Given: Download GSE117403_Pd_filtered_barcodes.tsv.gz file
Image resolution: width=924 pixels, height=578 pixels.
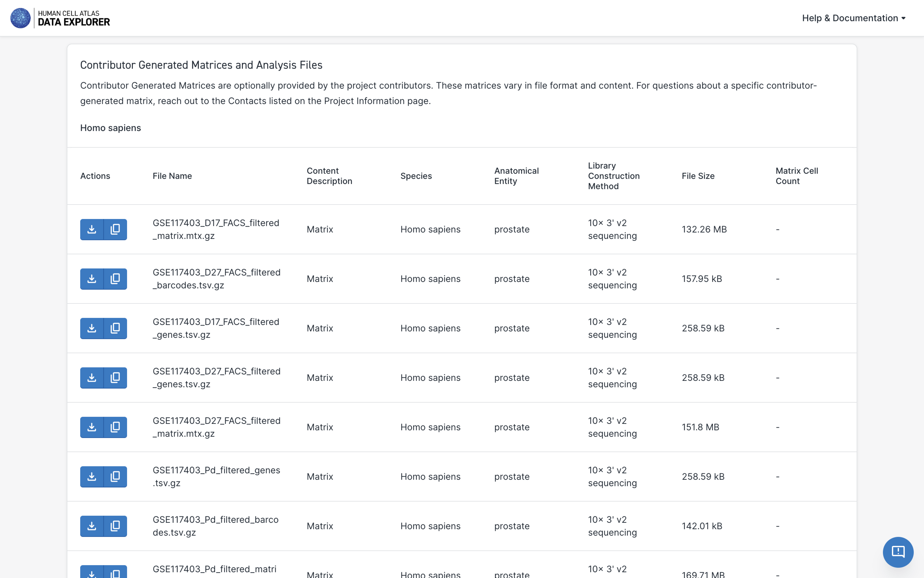Looking at the screenshot, I should 92,526.
